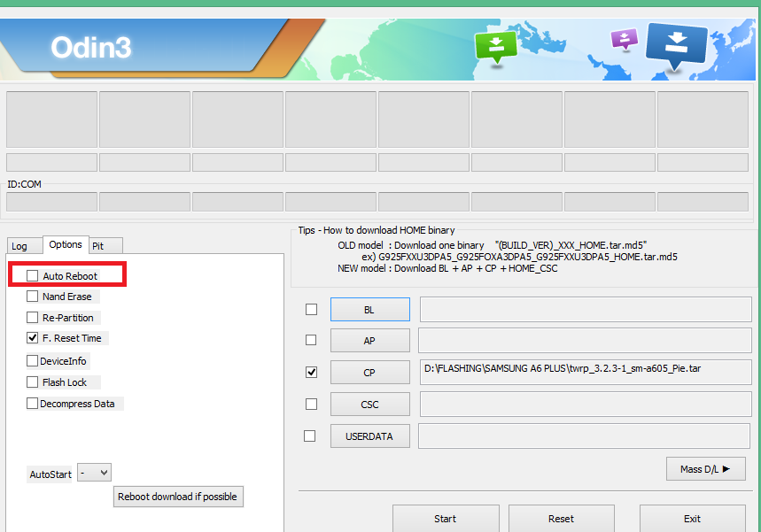Viewport: 761px width, 532px height.
Task: Click the BL file path field
Action: click(x=586, y=310)
